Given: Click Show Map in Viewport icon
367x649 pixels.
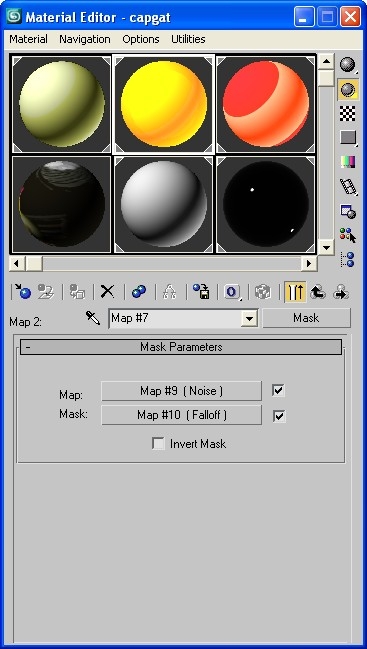Looking at the screenshot, I should pyautogui.click(x=263, y=292).
